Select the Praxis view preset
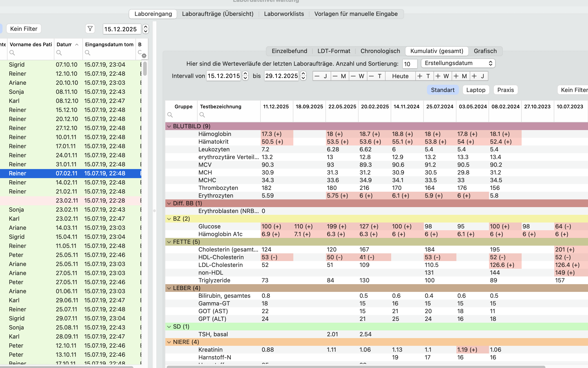The width and height of the screenshot is (588, 368). point(505,90)
